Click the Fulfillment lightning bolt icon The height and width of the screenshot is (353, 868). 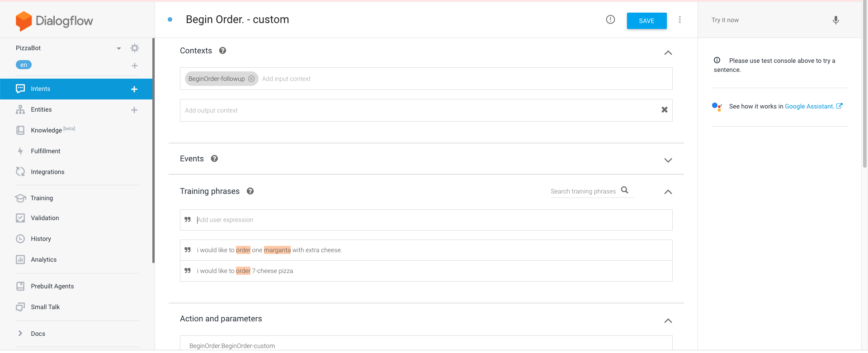pyautogui.click(x=20, y=151)
